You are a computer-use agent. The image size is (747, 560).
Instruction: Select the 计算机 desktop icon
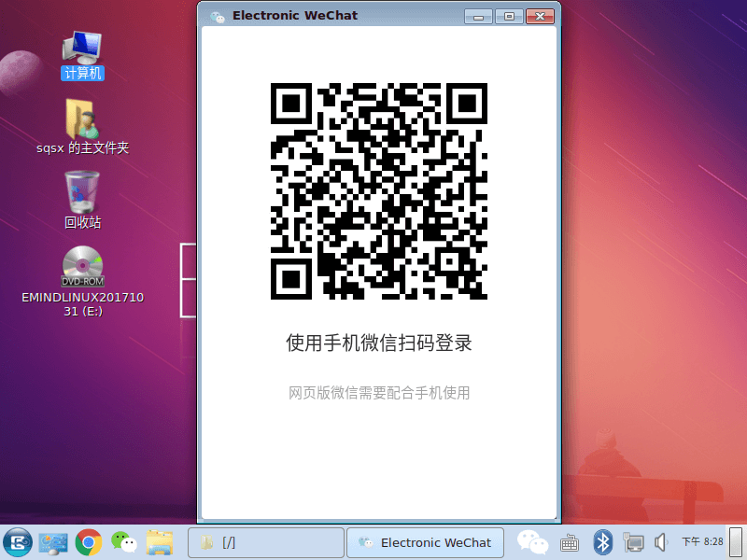(82, 55)
